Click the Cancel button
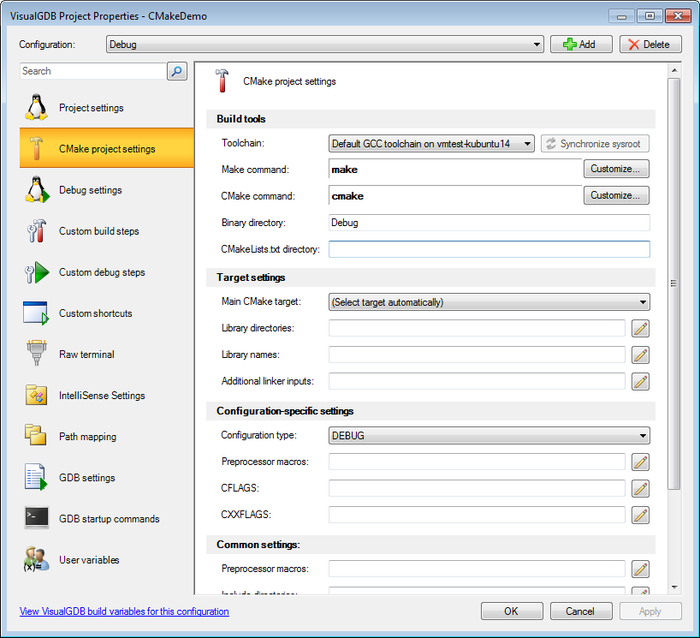This screenshot has height=638, width=700. tap(581, 611)
